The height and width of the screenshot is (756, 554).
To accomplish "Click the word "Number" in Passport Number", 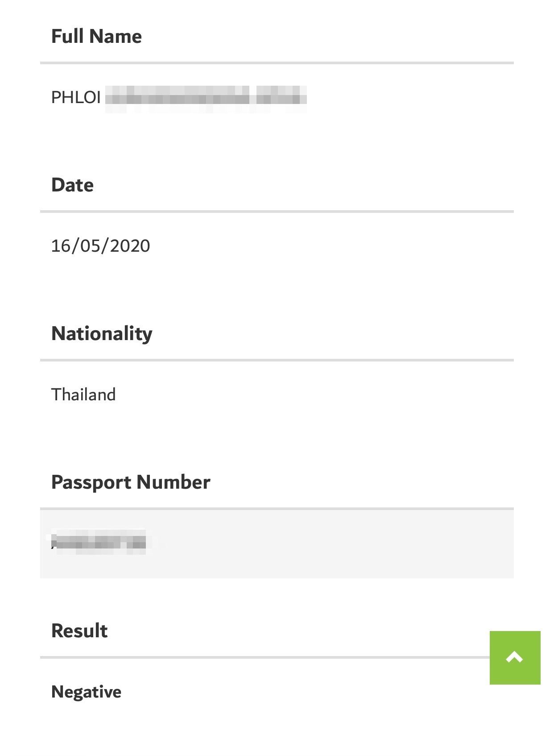I will [174, 482].
